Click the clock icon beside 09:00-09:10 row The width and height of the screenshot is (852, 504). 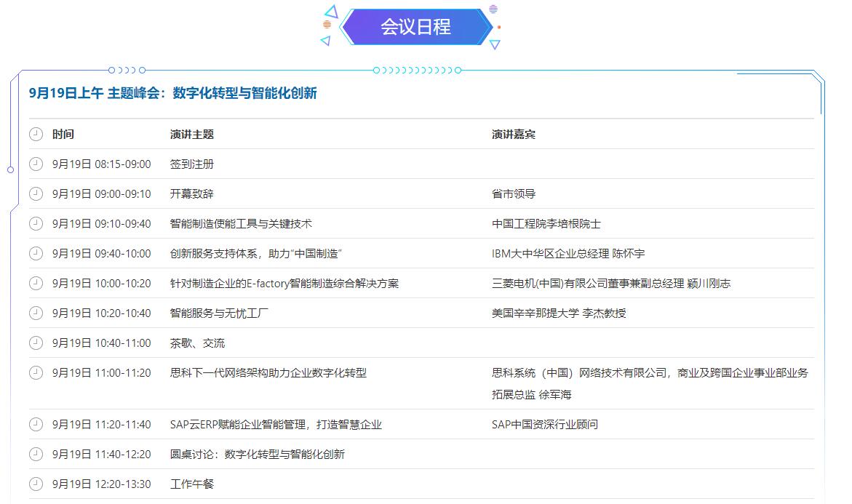pos(36,193)
